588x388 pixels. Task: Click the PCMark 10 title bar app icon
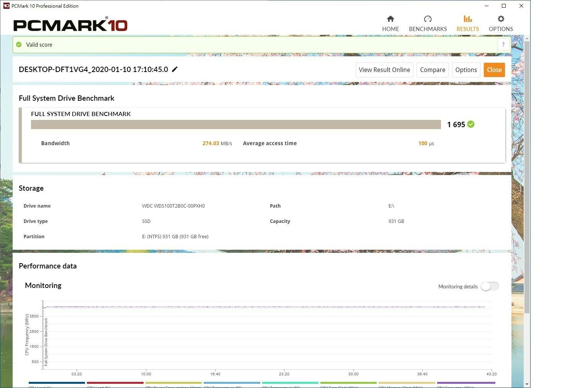6,6
